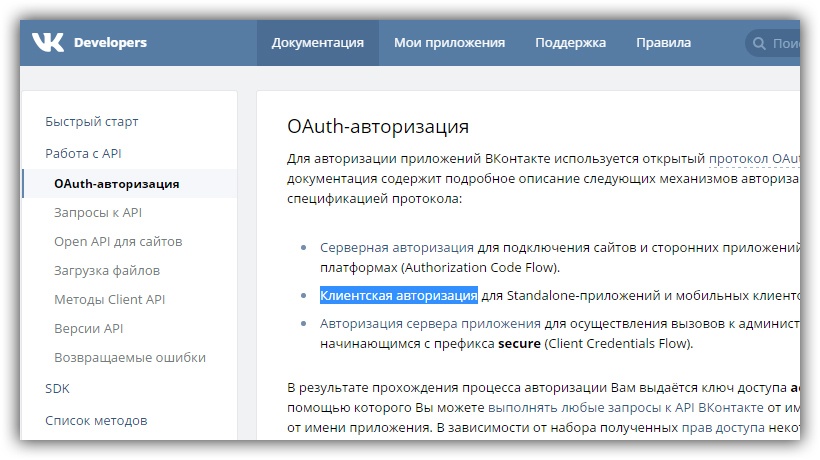This screenshot has height=460, width=820.
Task: Open the SDK sidebar section
Action: click(57, 389)
